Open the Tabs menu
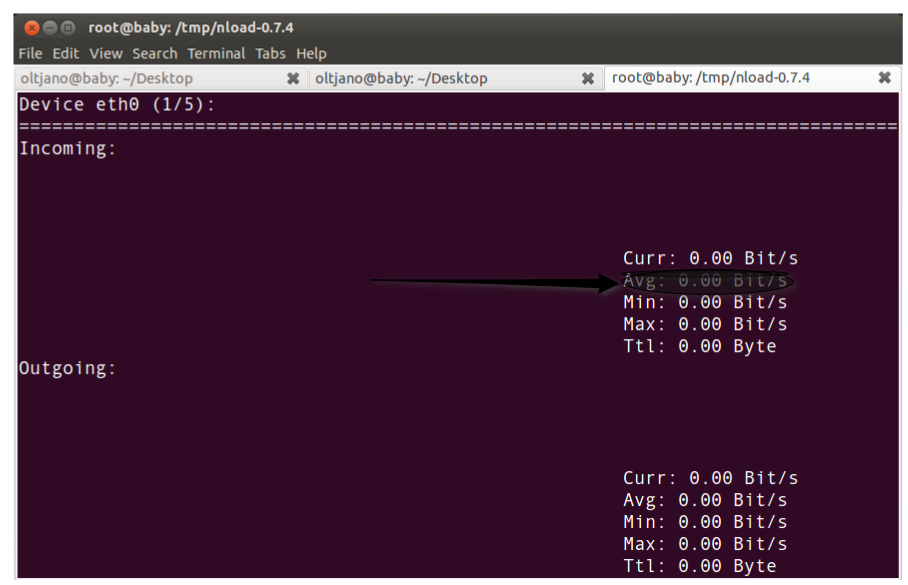Screen dimensions: 908x585 (270, 53)
